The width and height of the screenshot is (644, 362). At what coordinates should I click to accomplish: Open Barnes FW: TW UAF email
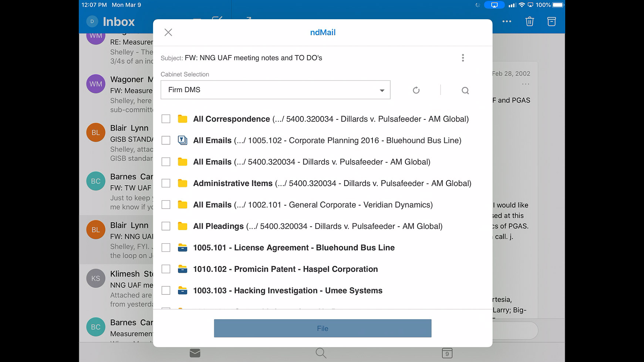coord(116,192)
